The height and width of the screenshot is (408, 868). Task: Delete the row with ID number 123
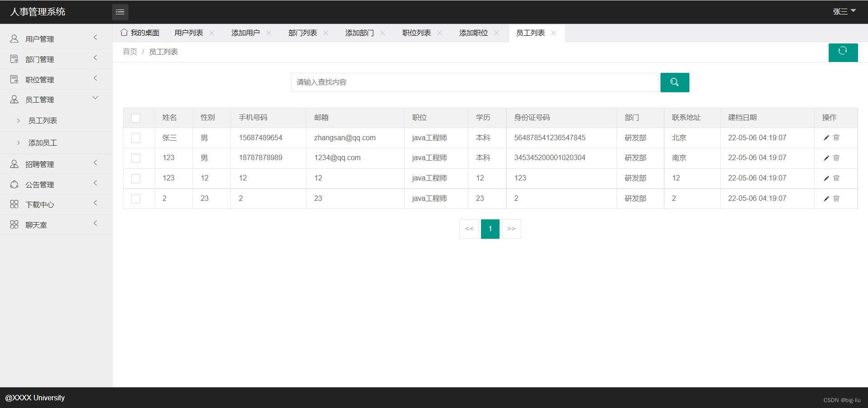point(836,178)
